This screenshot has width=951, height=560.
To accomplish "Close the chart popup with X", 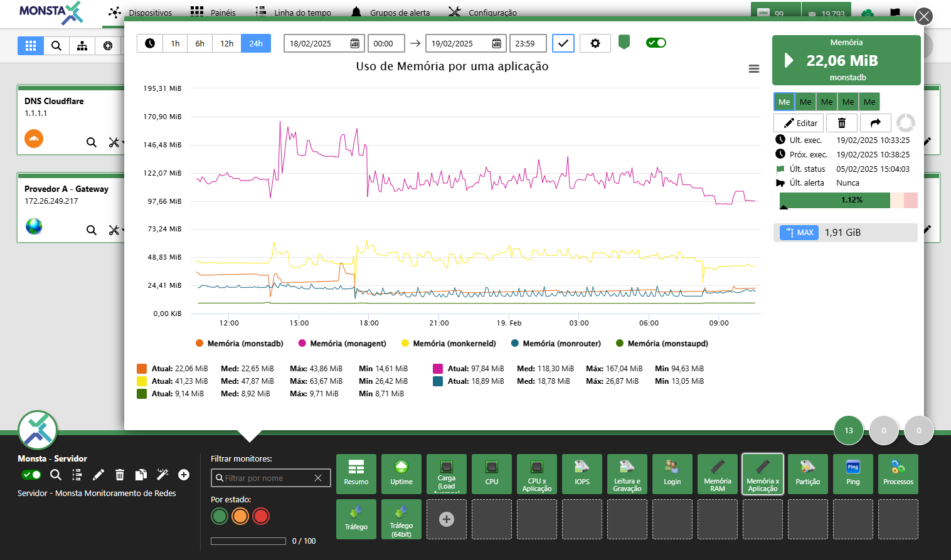I will point(924,16).
